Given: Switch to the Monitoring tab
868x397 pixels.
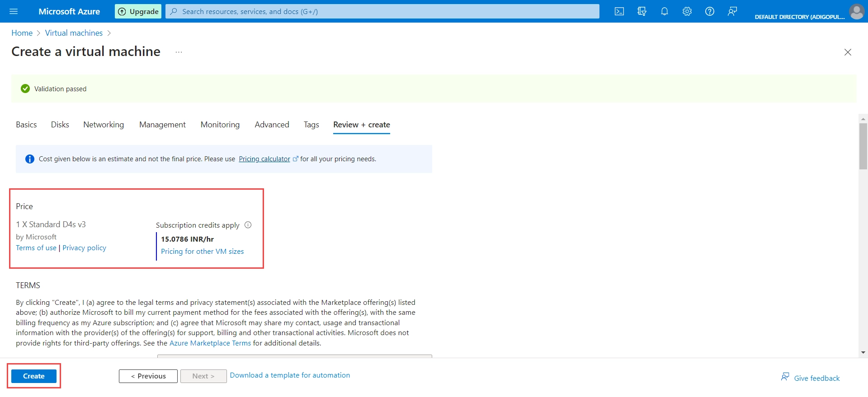Looking at the screenshot, I should (x=220, y=125).
